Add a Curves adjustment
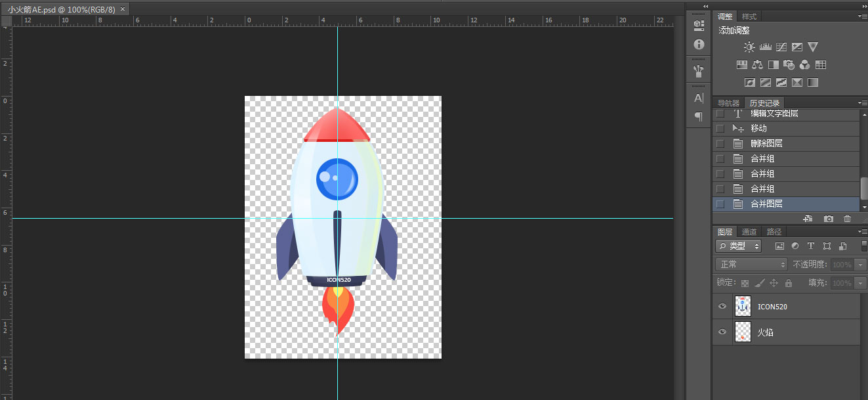 781,47
